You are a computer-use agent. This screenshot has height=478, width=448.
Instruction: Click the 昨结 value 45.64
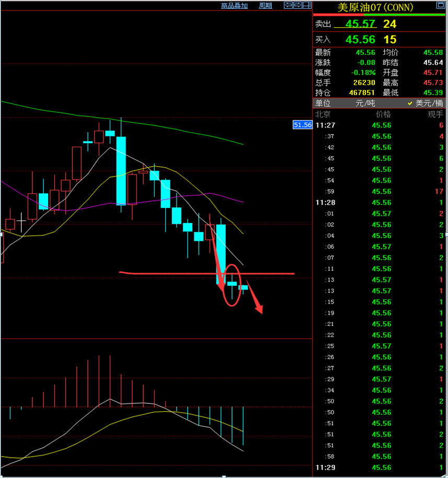tap(433, 63)
